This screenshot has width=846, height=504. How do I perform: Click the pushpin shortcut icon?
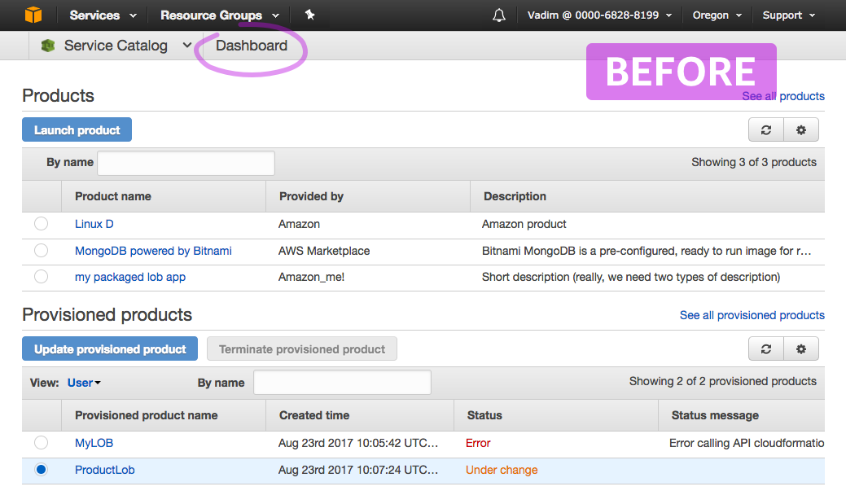tap(309, 15)
